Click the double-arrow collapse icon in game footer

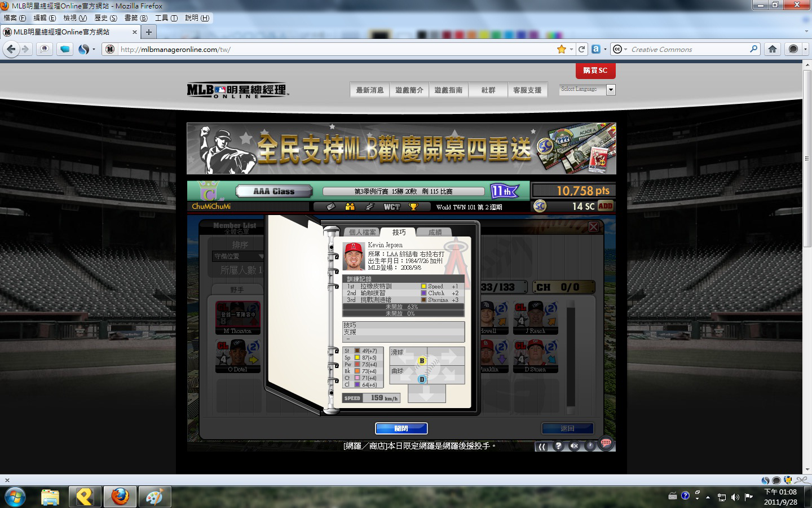542,446
